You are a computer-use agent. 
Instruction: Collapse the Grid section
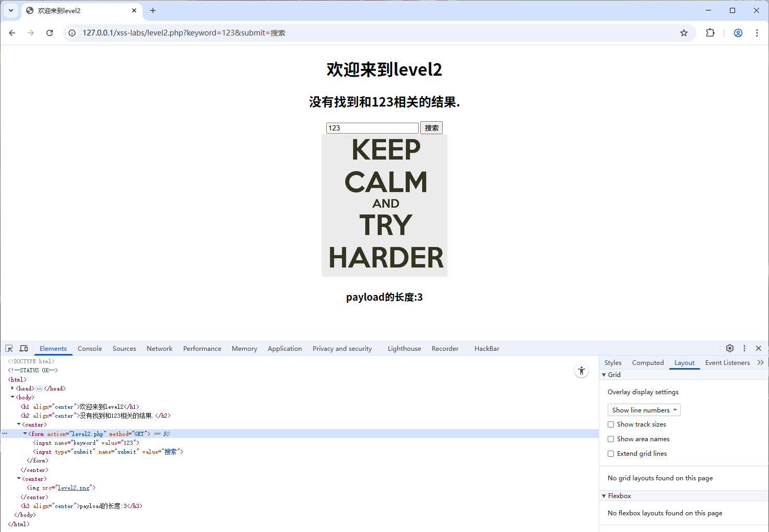pyautogui.click(x=604, y=375)
